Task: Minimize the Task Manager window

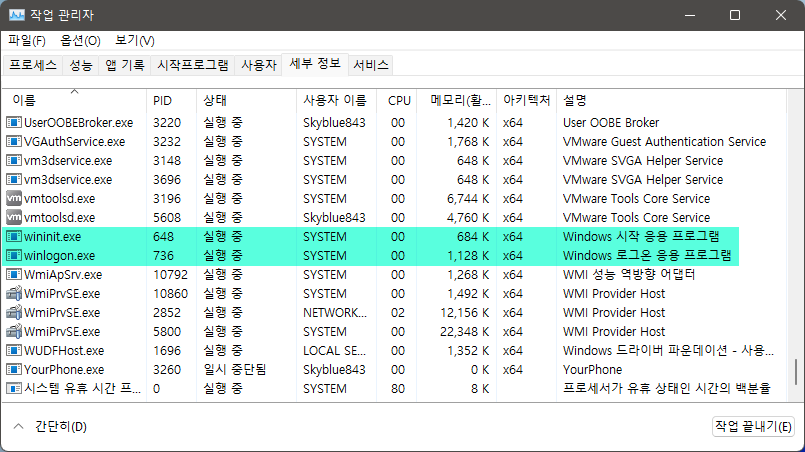Action: (x=690, y=15)
